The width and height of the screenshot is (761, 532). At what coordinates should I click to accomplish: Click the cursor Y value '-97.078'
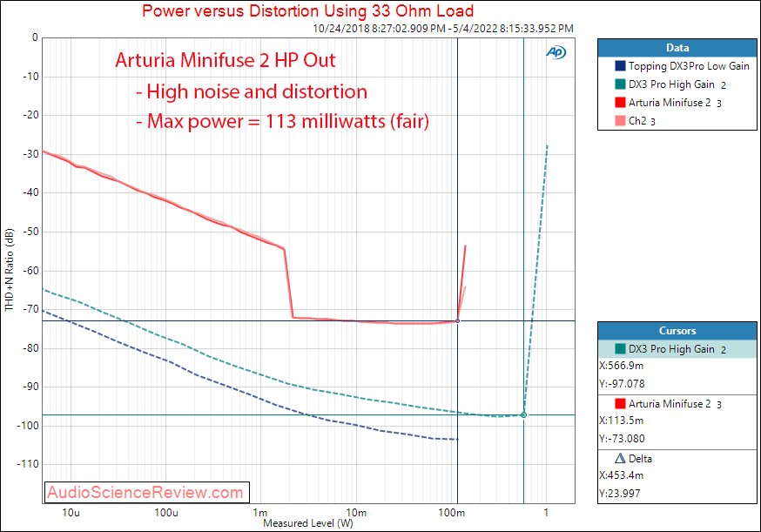623,384
